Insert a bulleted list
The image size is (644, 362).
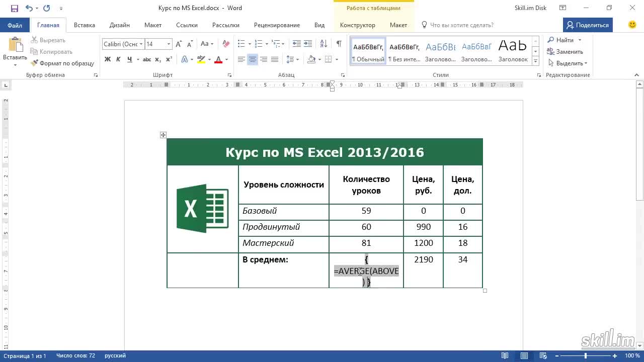(241, 44)
